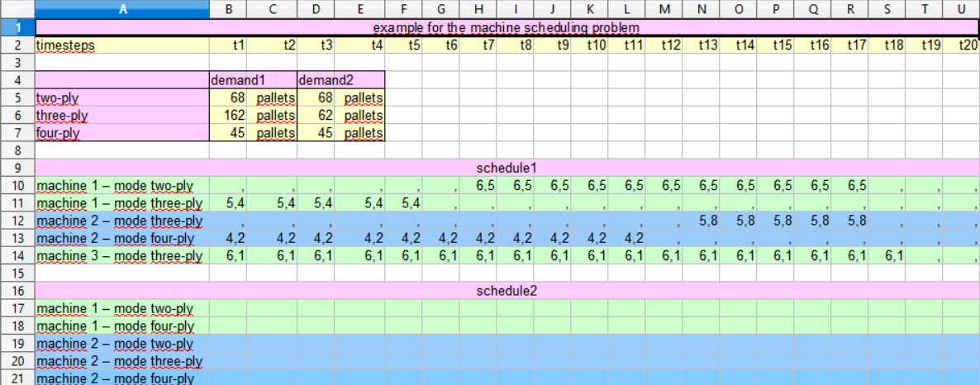Viewport: 980px width, 385px height.
Task: Select the row 14 header number
Action: [17, 256]
